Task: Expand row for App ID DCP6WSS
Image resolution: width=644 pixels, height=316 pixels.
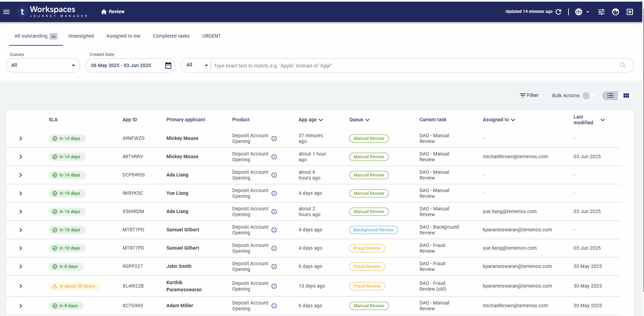Action: pyautogui.click(x=21, y=175)
